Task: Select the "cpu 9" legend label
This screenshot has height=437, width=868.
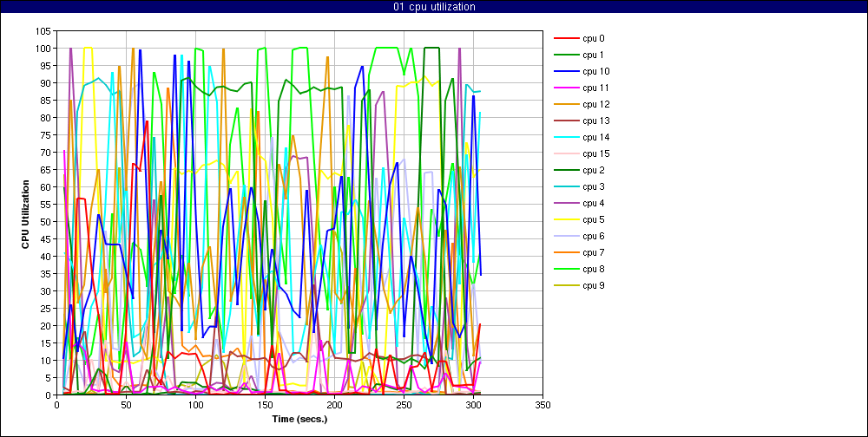Action: pyautogui.click(x=593, y=285)
